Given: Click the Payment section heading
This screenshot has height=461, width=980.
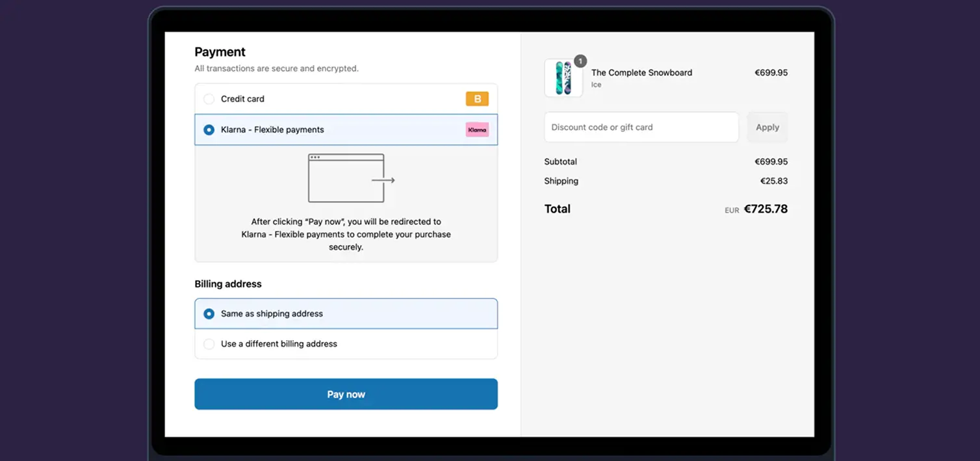Looking at the screenshot, I should pyautogui.click(x=220, y=51).
